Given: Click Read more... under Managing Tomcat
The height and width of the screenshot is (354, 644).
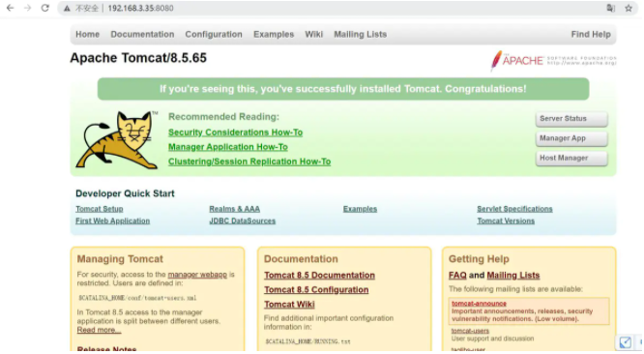Looking at the screenshot, I should click(x=99, y=330).
